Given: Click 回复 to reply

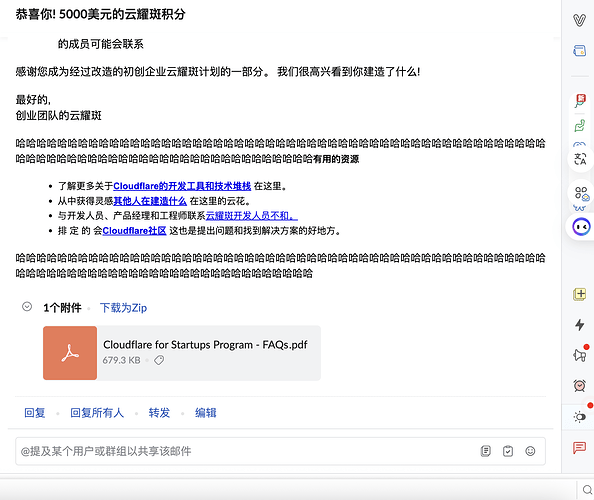Looking at the screenshot, I should tap(35, 412).
